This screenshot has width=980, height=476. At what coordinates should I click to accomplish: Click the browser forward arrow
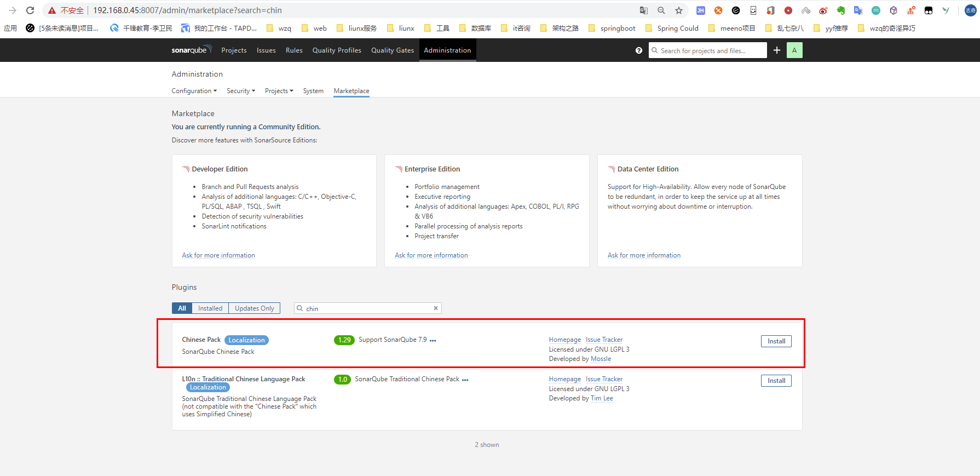point(13,10)
